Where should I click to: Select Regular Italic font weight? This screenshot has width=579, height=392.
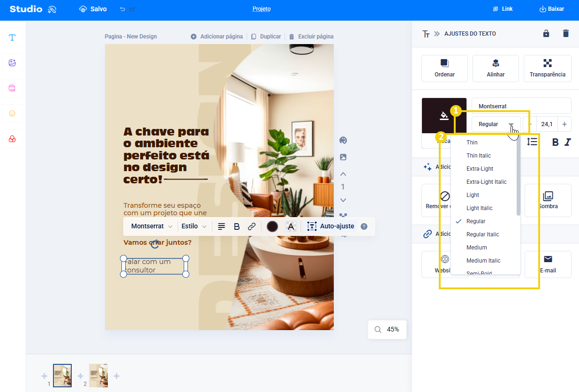tap(484, 234)
